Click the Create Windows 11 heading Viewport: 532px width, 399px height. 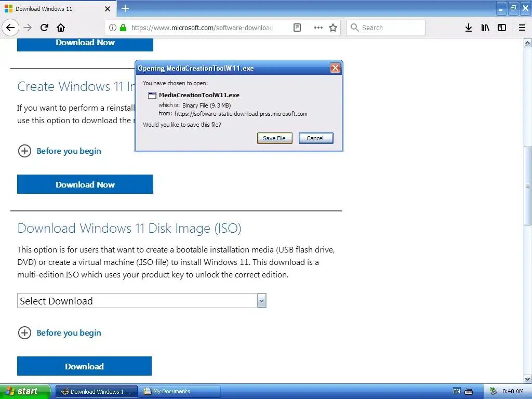(76, 87)
